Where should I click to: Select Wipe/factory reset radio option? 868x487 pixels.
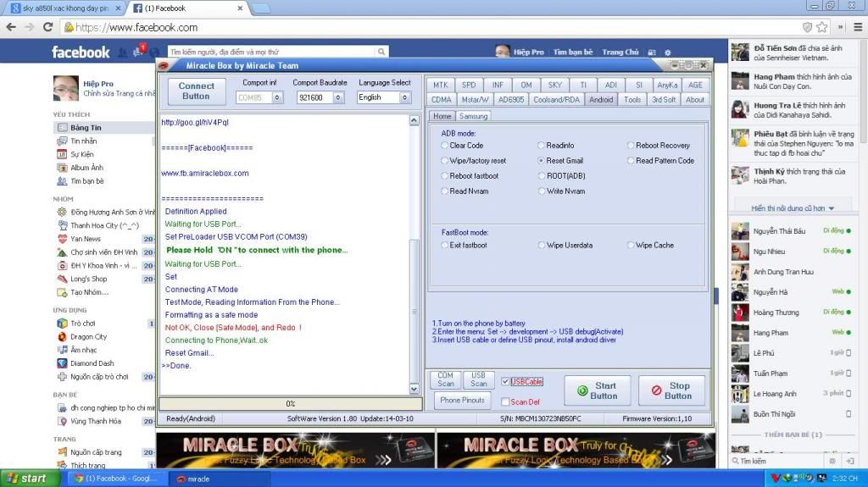coord(444,160)
